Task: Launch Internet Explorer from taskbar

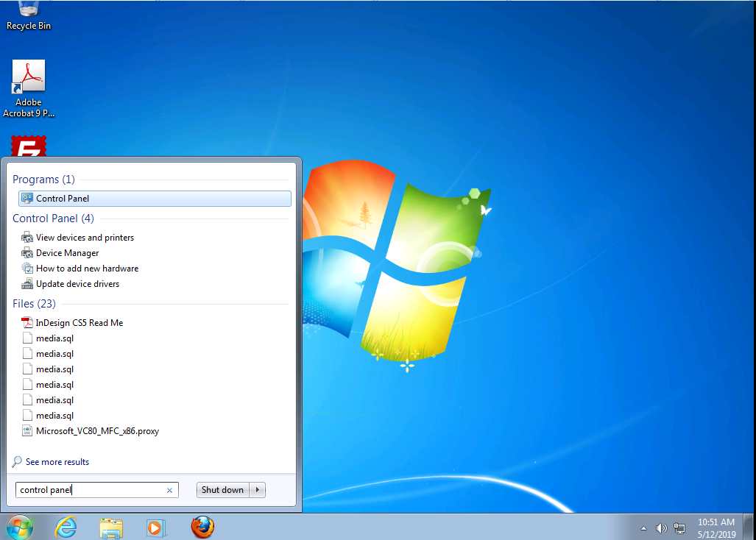Action: [66, 527]
